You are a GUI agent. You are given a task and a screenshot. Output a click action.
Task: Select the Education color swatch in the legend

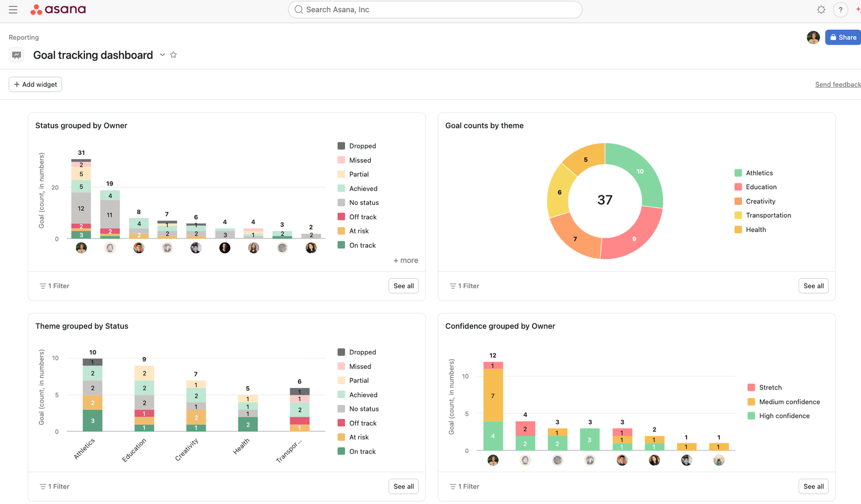click(738, 187)
